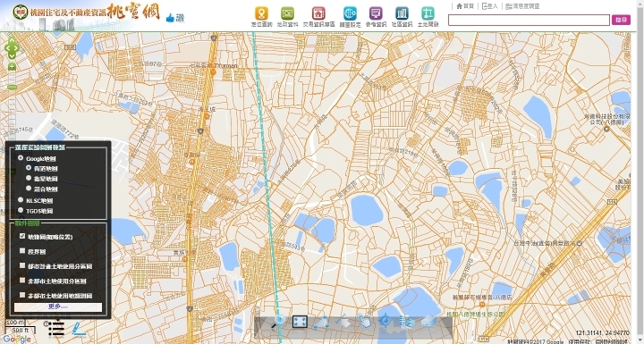Open the teal crane land development icon

click(x=428, y=13)
